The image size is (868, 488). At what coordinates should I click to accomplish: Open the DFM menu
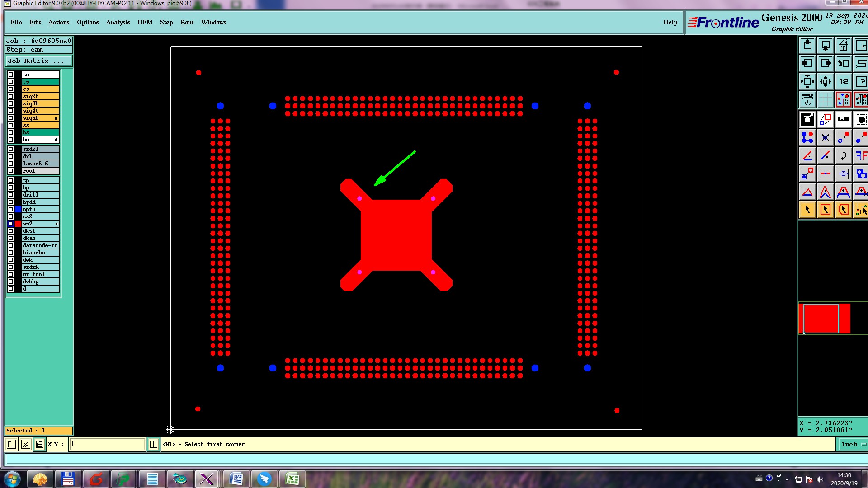(145, 22)
